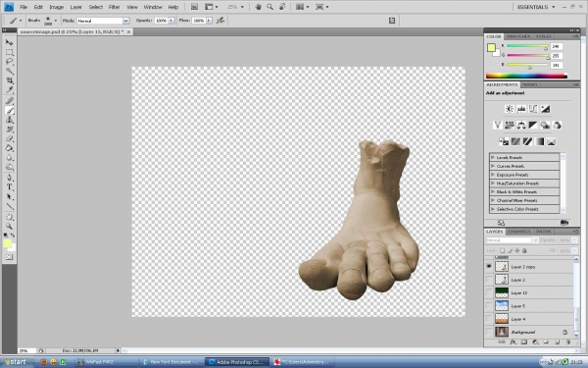Expand Hue/Saturation Presets list
This screenshot has height=368, width=588.
tap(493, 184)
